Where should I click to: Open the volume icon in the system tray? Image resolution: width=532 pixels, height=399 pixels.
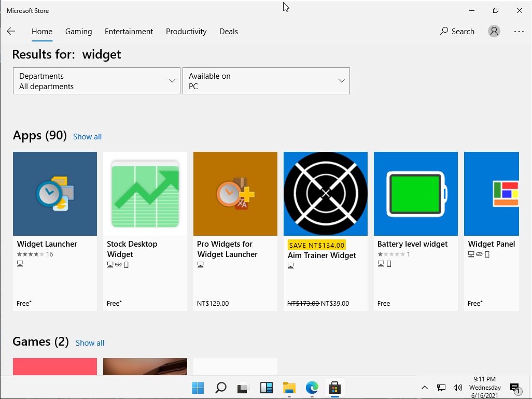pos(458,388)
